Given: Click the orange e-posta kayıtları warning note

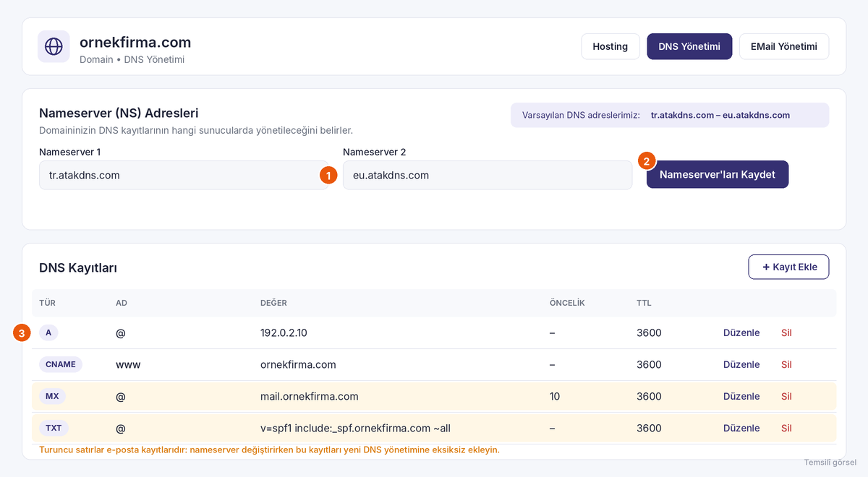Looking at the screenshot, I should click(269, 450).
